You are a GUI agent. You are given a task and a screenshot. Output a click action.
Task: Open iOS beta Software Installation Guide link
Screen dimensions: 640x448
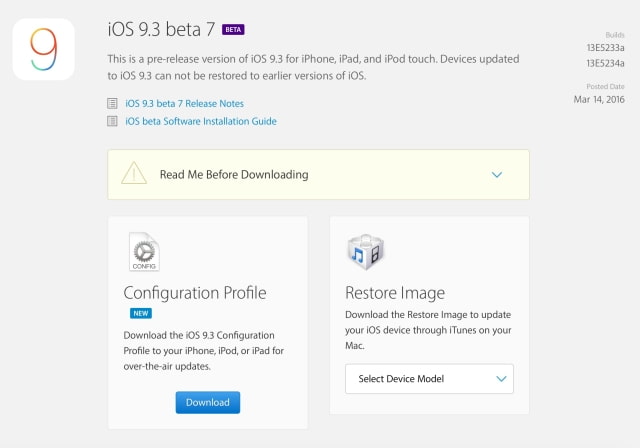[201, 121]
